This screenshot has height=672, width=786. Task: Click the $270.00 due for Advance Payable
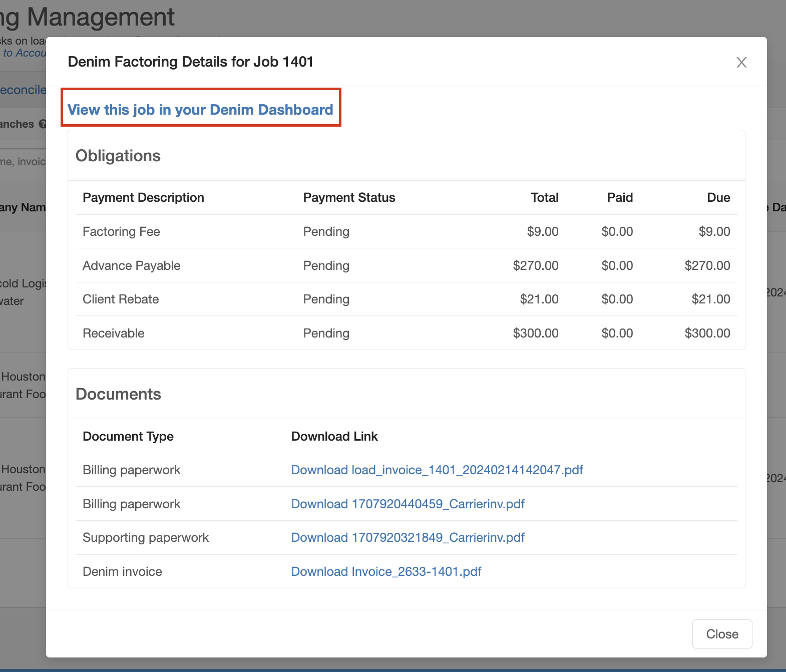coord(707,265)
